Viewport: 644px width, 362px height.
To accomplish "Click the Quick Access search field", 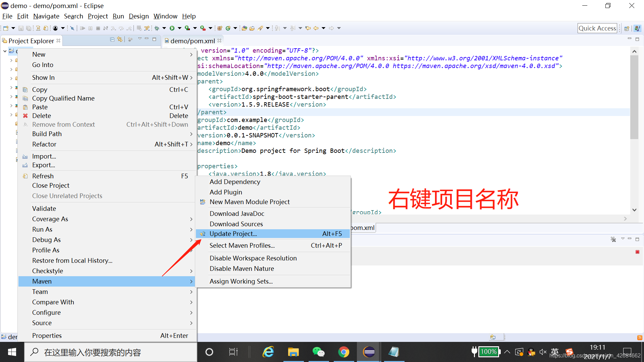I will point(597,28).
